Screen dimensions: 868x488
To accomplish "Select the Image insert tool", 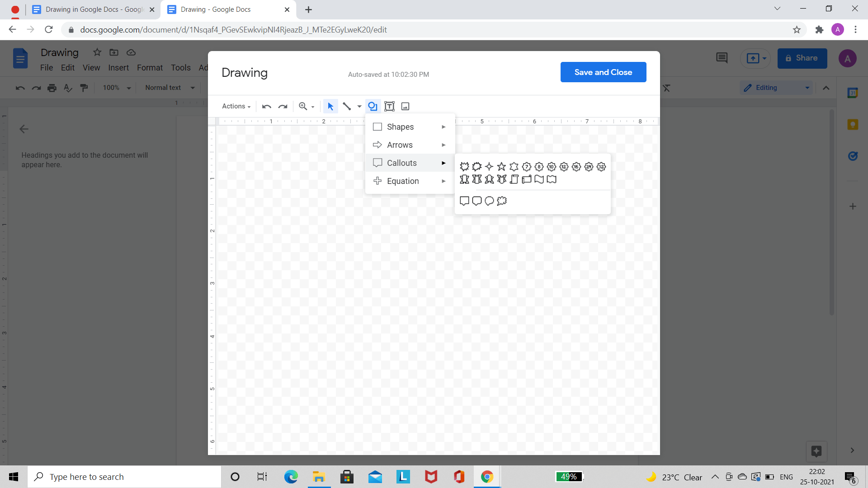I will [406, 106].
